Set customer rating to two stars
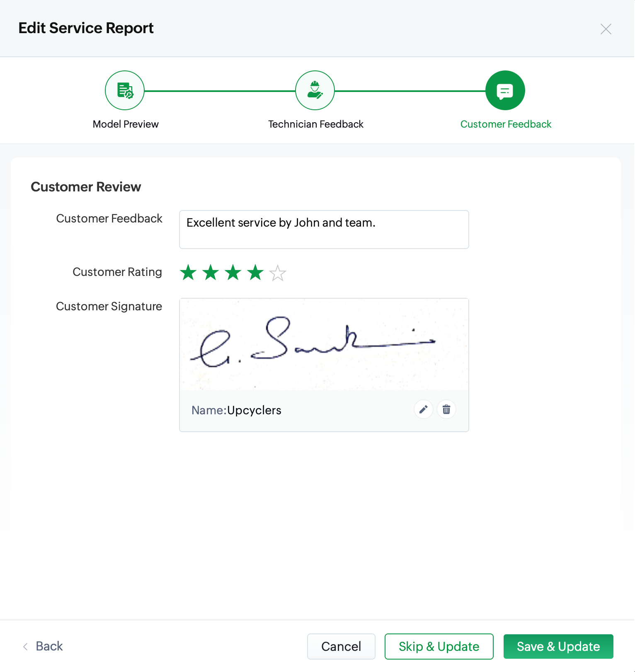The image size is (635, 672). coord(211,273)
